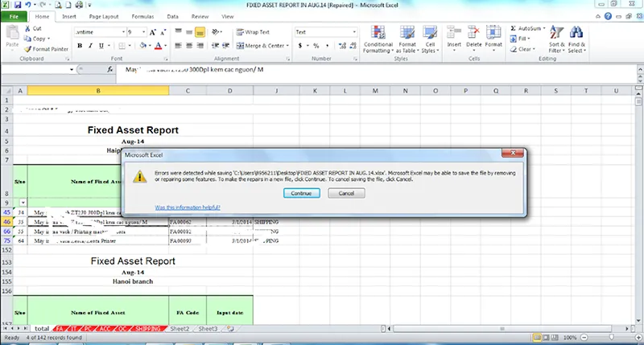The image size is (644, 345).
Task: Click the Save icon in Quick Access toolbar
Action: [x=18, y=5]
